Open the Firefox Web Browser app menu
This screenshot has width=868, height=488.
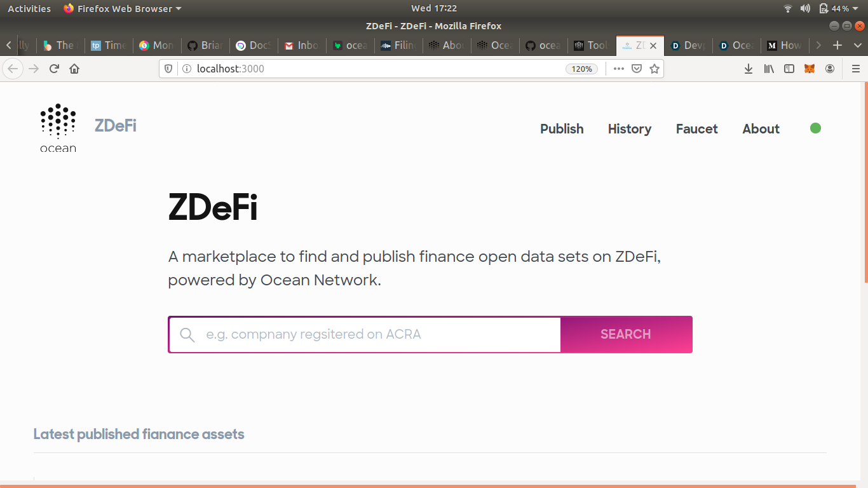click(122, 8)
